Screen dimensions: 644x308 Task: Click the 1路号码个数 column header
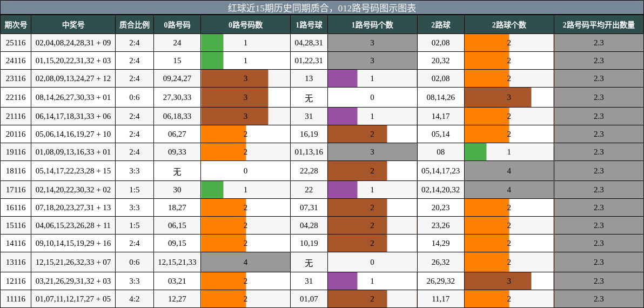(x=372, y=25)
